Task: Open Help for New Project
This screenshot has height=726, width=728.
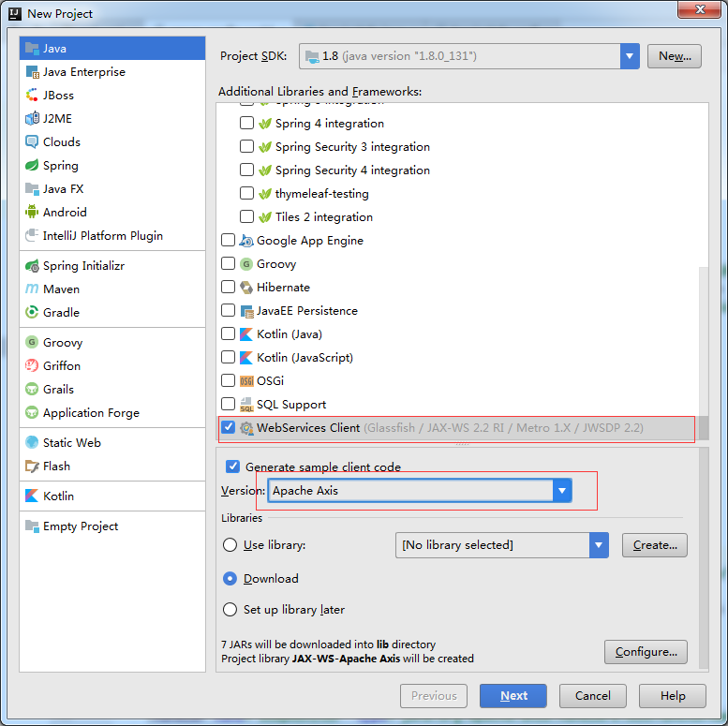Action: 673,695
